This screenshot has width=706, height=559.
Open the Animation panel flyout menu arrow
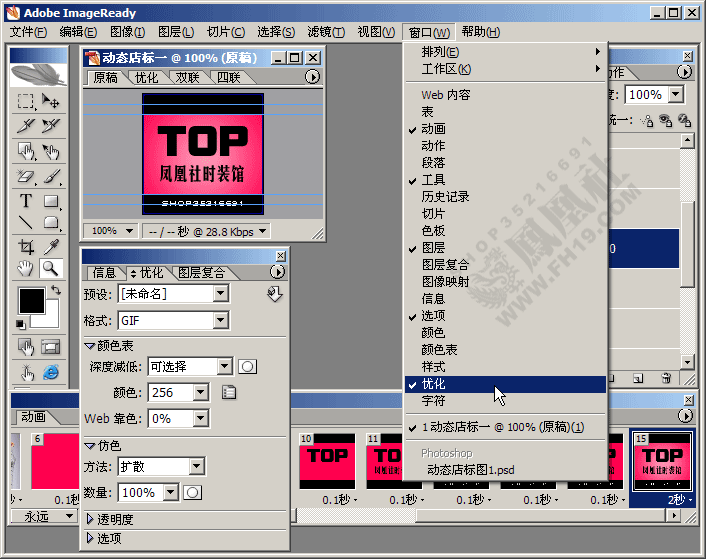[685, 415]
